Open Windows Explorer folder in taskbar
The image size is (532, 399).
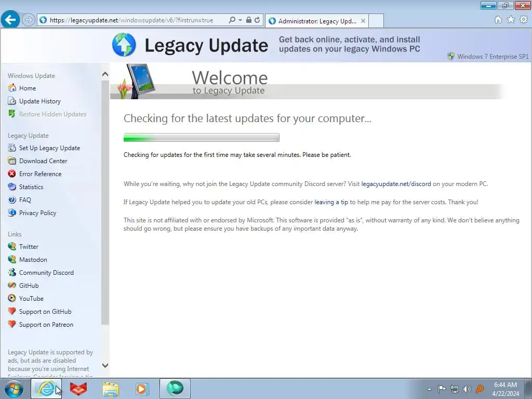[x=111, y=389]
